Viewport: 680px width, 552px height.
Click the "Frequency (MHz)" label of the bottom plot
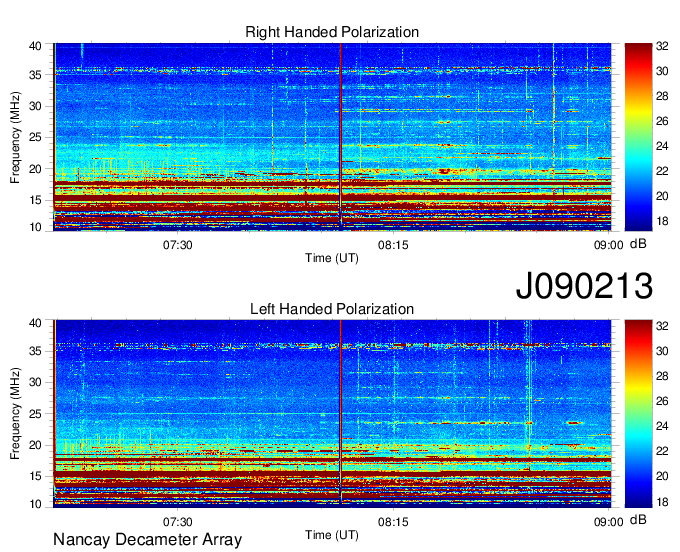(x=15, y=414)
